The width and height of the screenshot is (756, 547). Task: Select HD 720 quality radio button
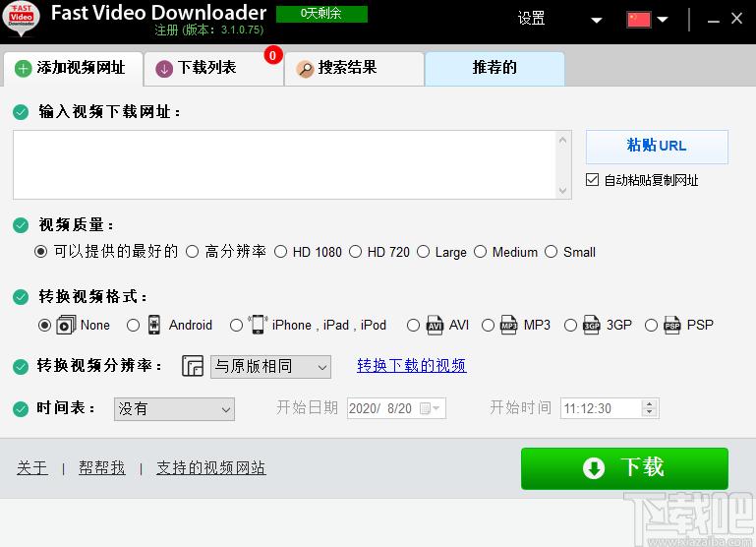tap(355, 252)
